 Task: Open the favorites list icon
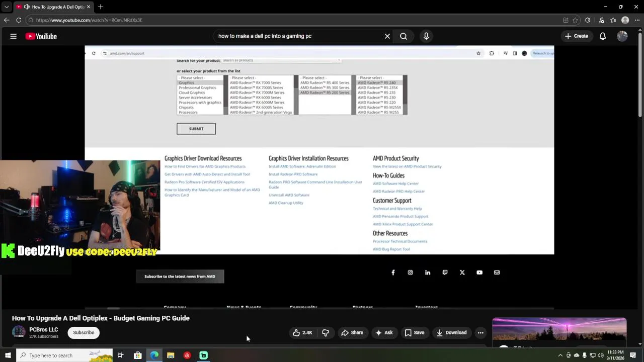coord(613,20)
